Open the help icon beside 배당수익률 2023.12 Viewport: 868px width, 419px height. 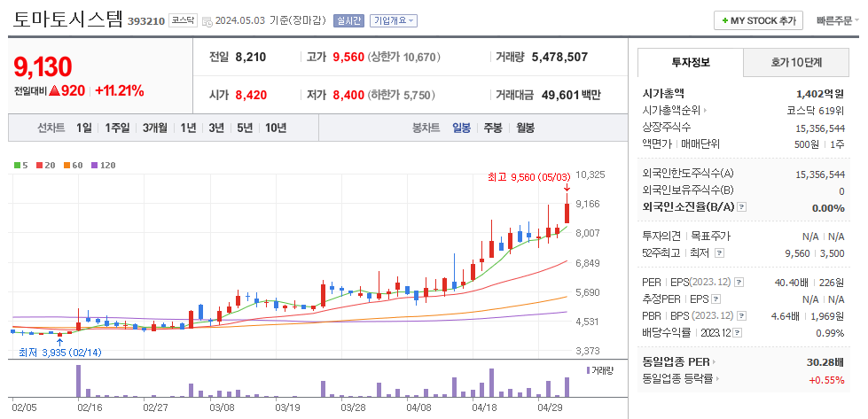pyautogui.click(x=738, y=333)
